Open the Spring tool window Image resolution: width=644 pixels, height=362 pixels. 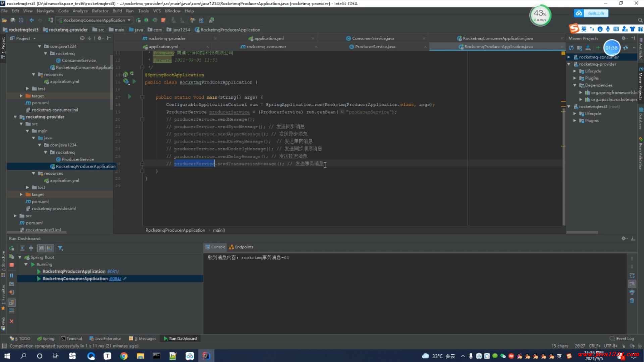tap(46, 339)
